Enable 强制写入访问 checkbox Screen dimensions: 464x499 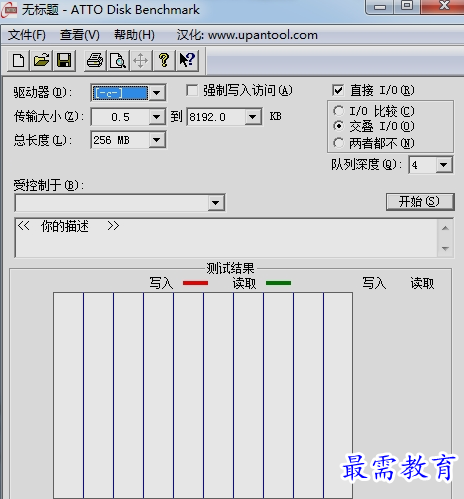192,90
